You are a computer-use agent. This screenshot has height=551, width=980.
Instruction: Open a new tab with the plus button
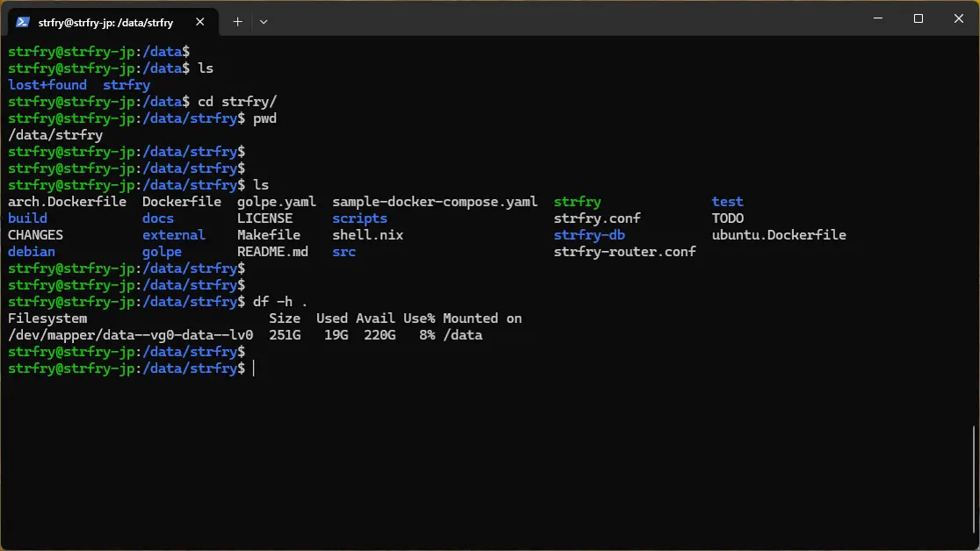coord(237,21)
